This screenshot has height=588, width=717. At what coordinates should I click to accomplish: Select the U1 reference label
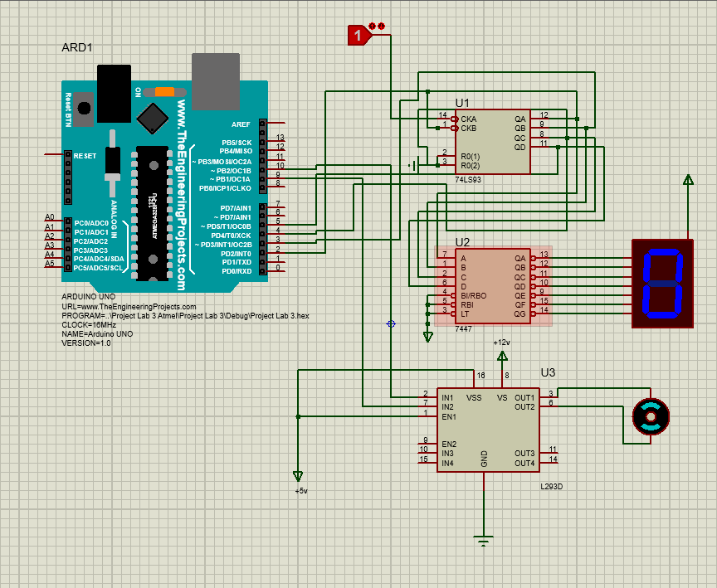coord(462,103)
